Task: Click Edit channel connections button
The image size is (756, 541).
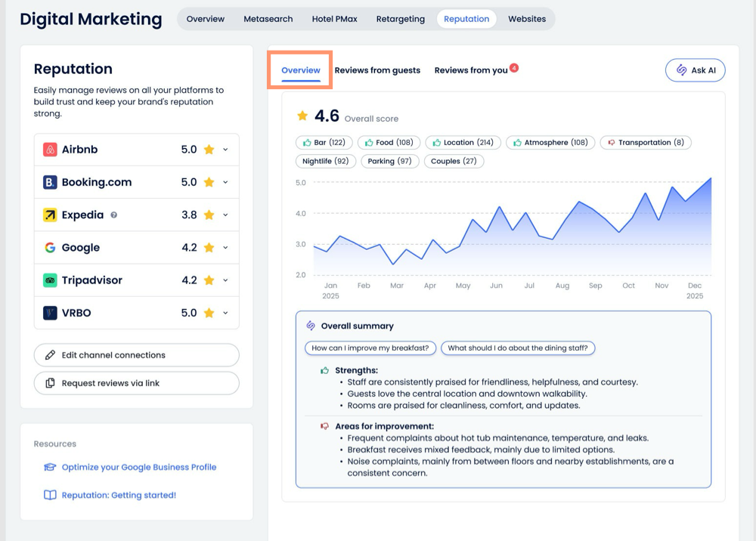Action: click(136, 355)
